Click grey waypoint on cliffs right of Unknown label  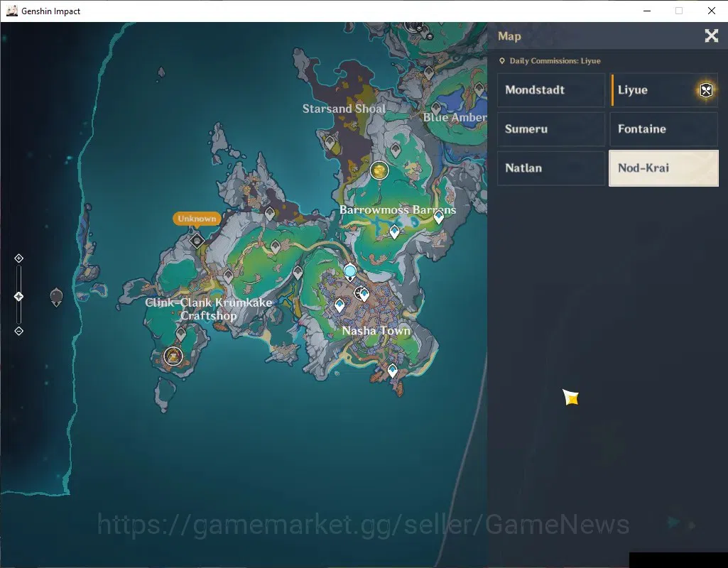(x=270, y=214)
